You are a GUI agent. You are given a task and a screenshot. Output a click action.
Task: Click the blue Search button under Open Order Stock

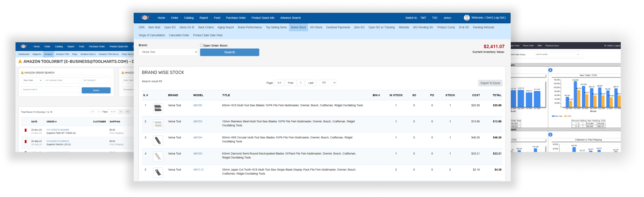pos(230,52)
